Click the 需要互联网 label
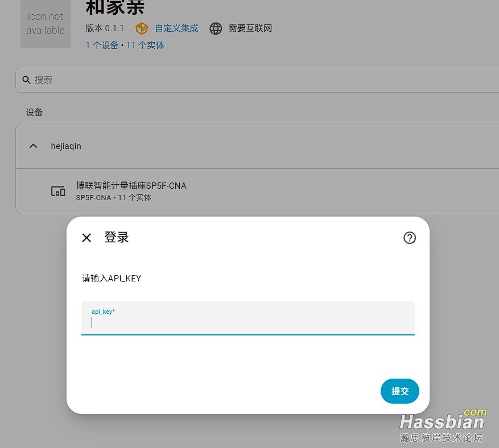The height and width of the screenshot is (448, 499). [250, 28]
